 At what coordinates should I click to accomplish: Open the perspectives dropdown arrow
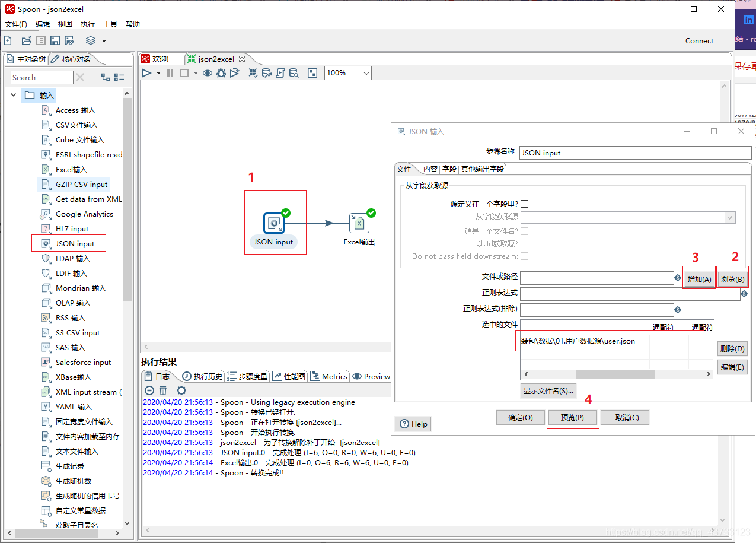[104, 41]
